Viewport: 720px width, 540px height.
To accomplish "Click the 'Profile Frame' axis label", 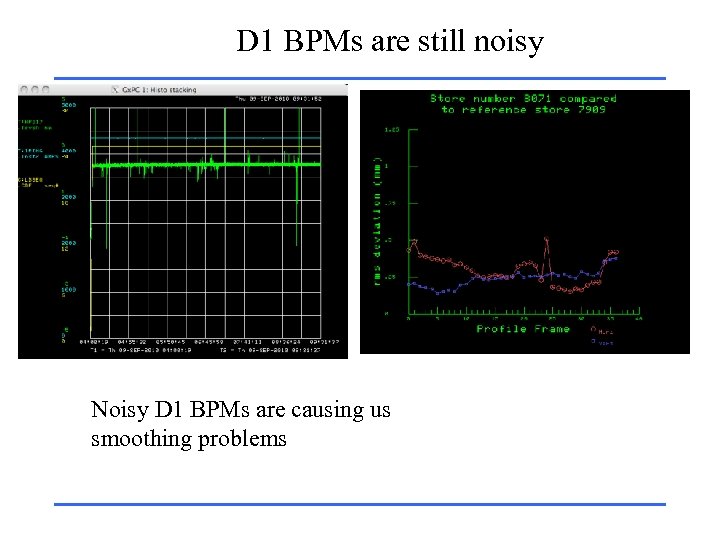I will [x=523, y=329].
